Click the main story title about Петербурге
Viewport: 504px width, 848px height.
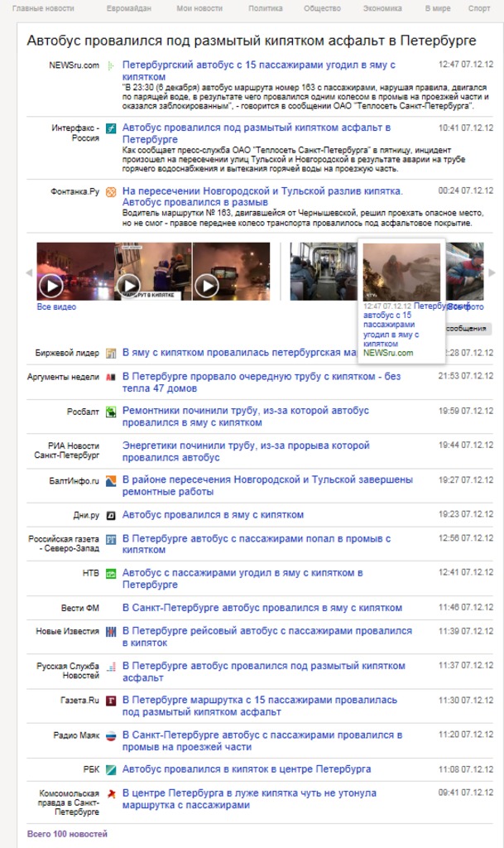click(x=252, y=41)
